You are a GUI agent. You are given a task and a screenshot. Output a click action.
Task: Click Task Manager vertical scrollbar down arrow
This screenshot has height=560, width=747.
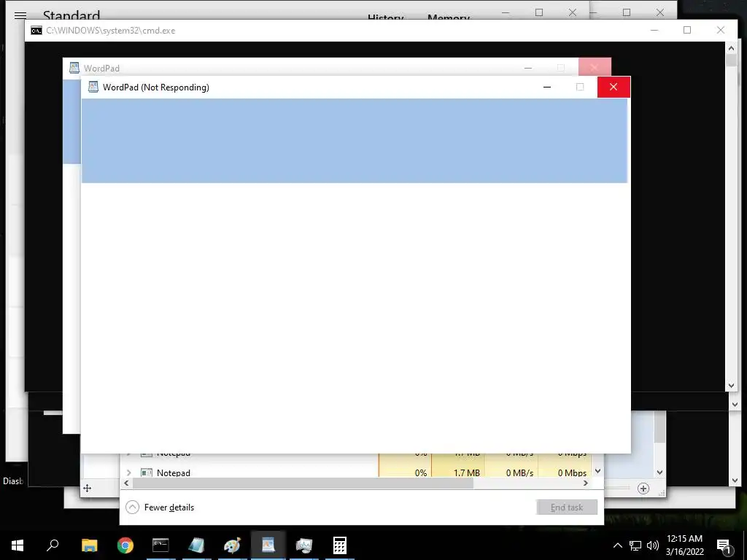click(598, 471)
